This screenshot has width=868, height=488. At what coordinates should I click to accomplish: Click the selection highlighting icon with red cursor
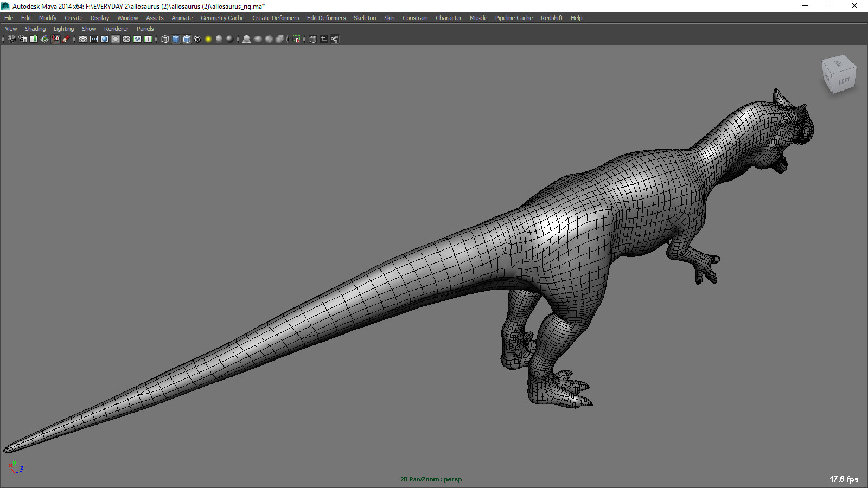(296, 39)
